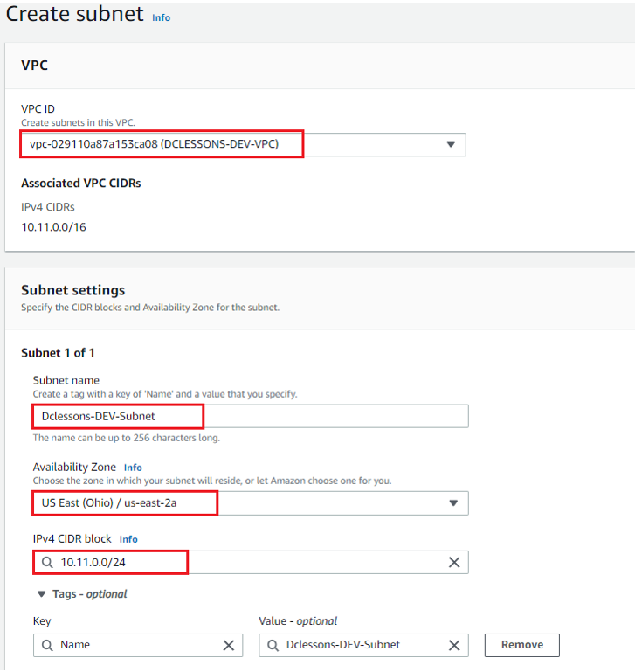635x672 pixels.
Task: Open the IPv4 CIDR block Info link
Action: [128, 539]
